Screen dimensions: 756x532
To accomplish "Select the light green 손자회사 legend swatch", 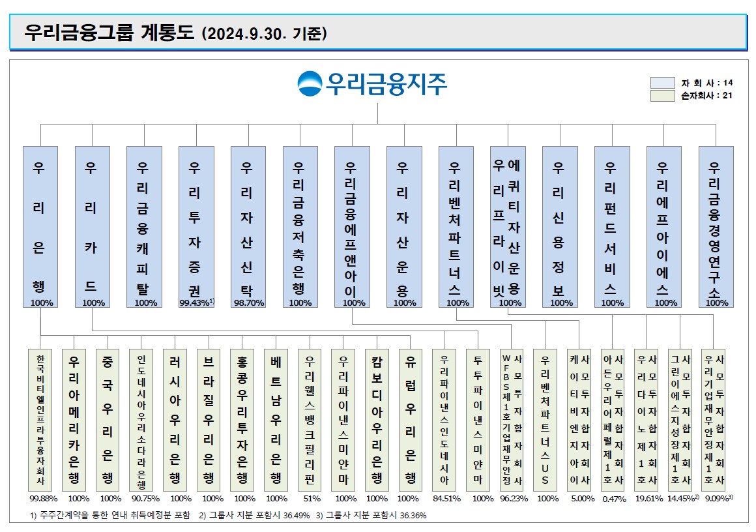I will click(x=662, y=95).
